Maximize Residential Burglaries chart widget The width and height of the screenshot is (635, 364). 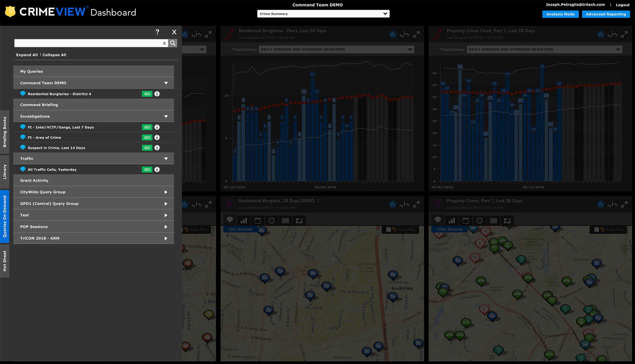[x=416, y=34]
